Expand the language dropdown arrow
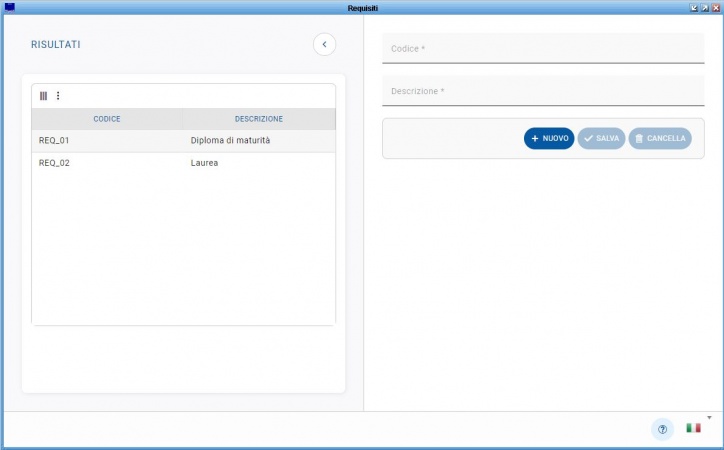724x450 pixels. click(x=709, y=418)
